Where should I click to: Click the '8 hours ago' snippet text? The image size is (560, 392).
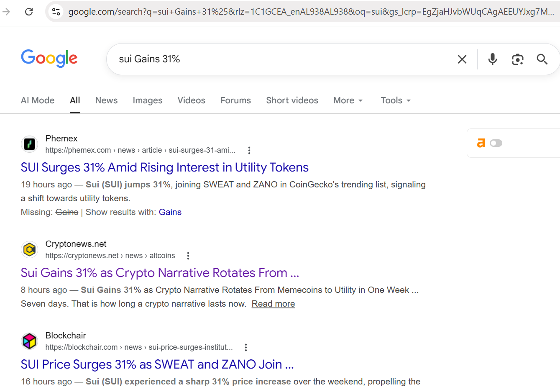pyautogui.click(x=44, y=290)
